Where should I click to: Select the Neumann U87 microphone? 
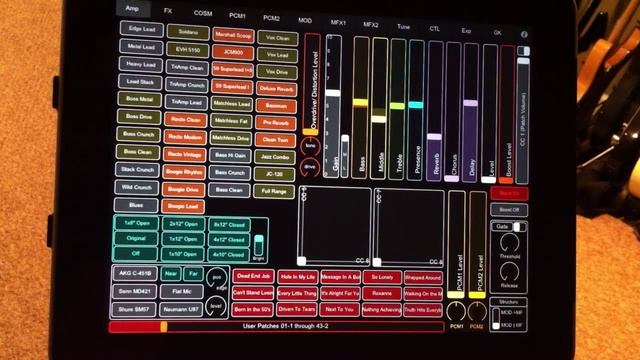point(181,310)
